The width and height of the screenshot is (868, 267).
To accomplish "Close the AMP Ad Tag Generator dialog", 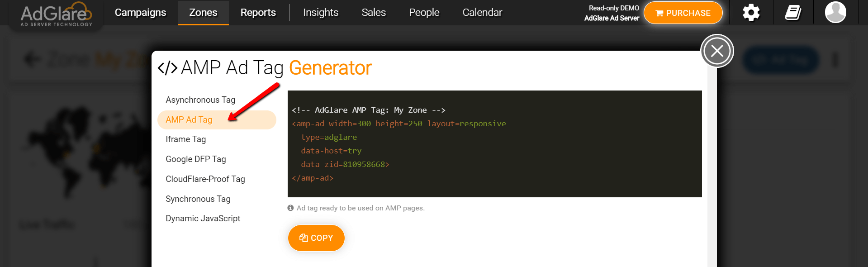I will (x=717, y=51).
